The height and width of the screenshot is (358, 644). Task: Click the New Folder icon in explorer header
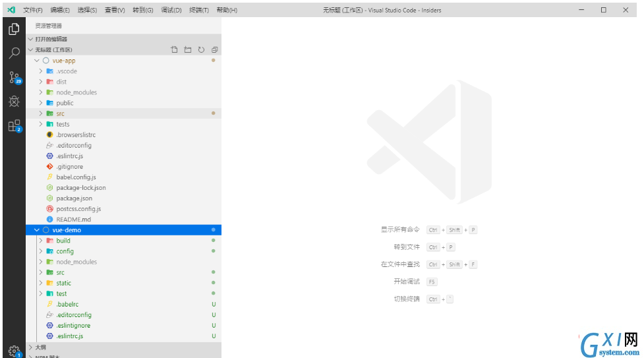pyautogui.click(x=188, y=49)
